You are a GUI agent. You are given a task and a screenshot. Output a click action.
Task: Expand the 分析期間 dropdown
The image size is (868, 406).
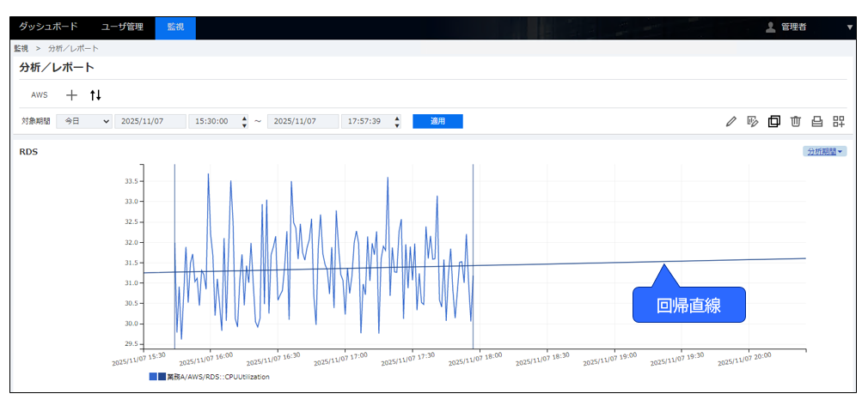tap(824, 151)
